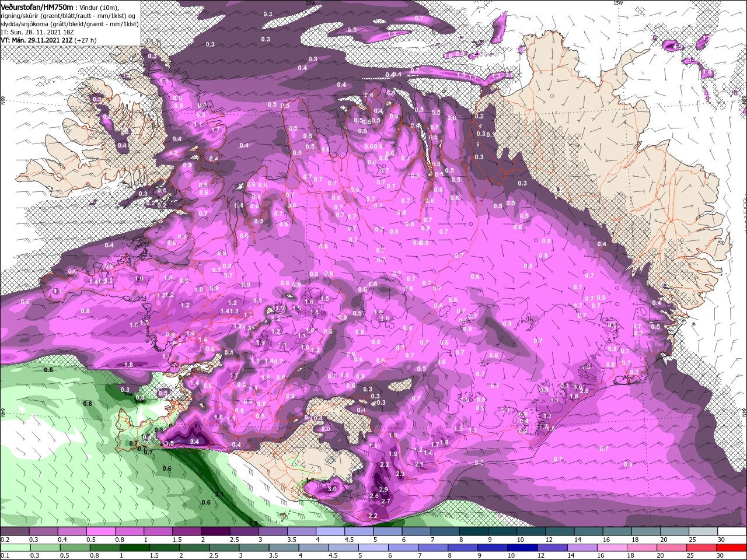Click the '20W' longitude label at the top

[310, 3]
